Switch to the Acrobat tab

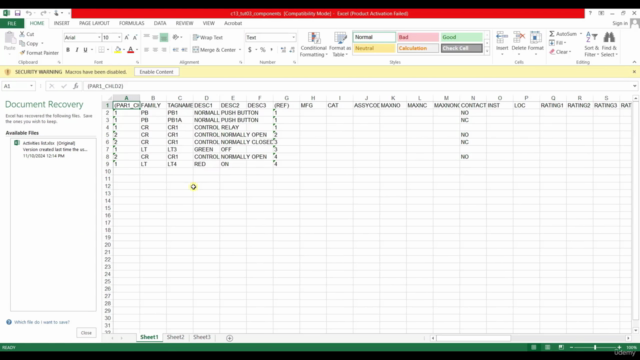[233, 23]
